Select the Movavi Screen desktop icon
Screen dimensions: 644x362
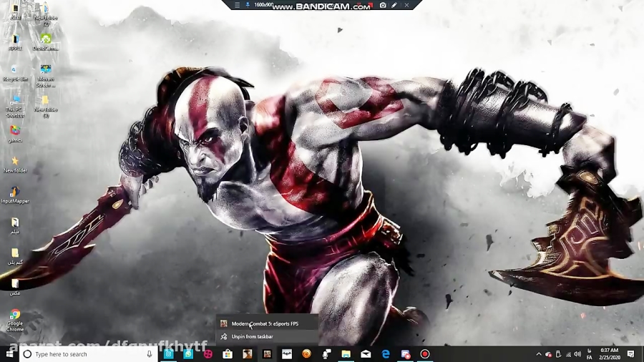tap(46, 76)
